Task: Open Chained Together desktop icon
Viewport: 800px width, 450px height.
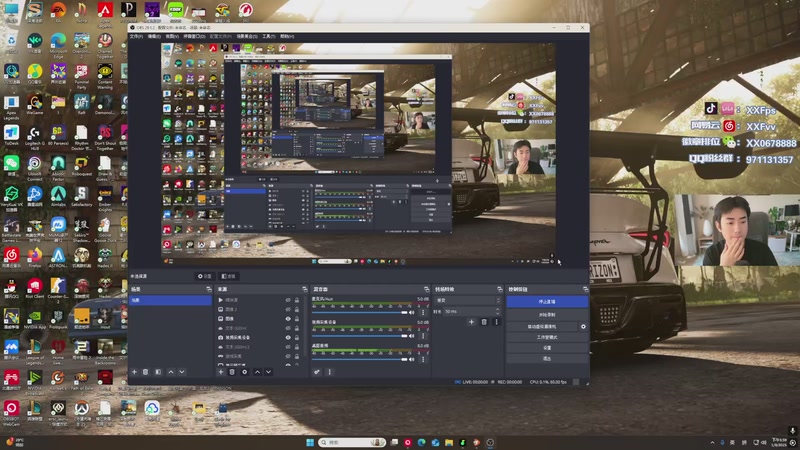Action: 105,43
